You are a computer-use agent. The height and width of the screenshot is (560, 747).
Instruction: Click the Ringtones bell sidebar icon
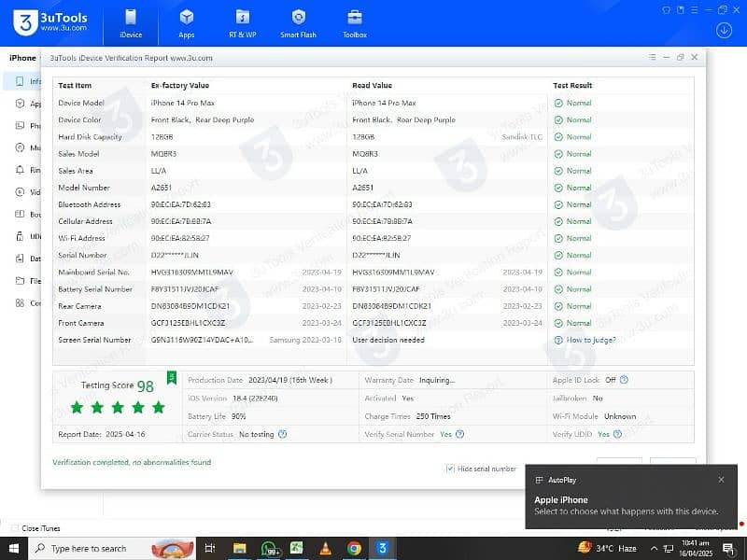coord(20,170)
